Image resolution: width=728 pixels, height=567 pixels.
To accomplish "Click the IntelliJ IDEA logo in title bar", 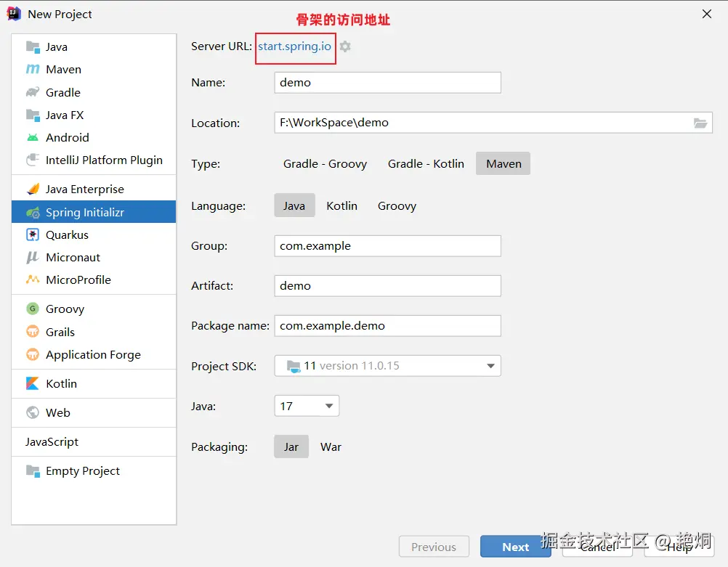I will click(14, 14).
